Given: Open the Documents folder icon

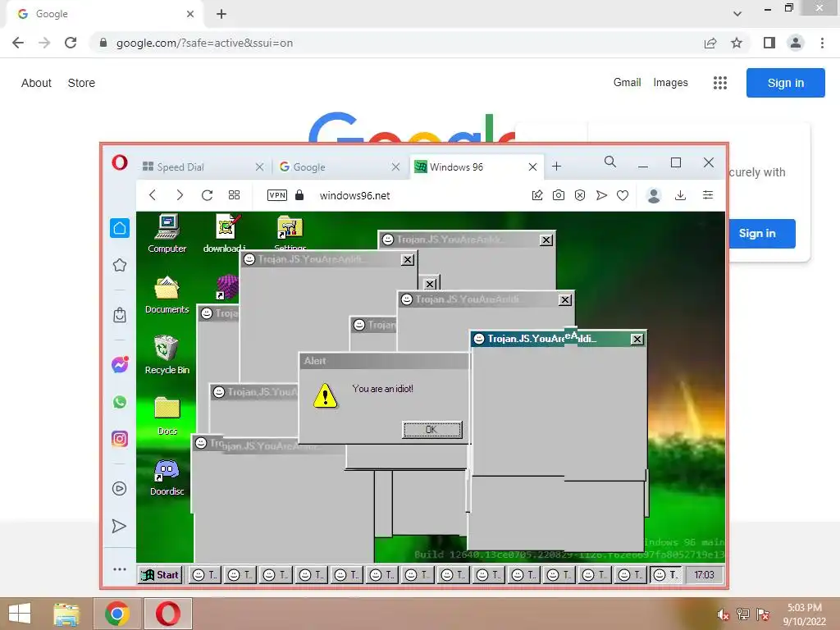Looking at the screenshot, I should [x=167, y=294].
